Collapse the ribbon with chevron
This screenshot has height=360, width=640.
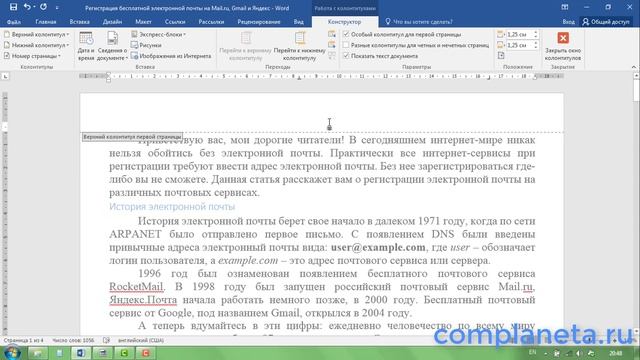[x=634, y=67]
